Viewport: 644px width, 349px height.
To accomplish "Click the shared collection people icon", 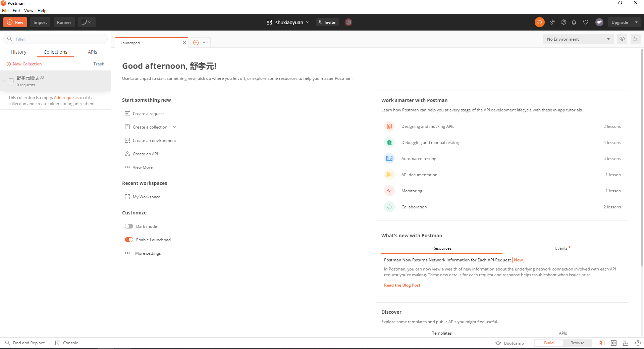I will (x=42, y=78).
